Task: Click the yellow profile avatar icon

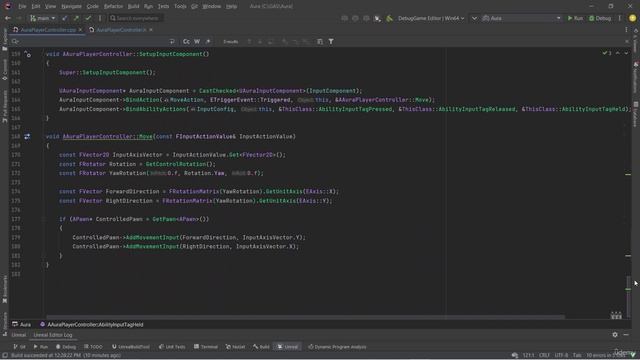Action: tap(632, 18)
